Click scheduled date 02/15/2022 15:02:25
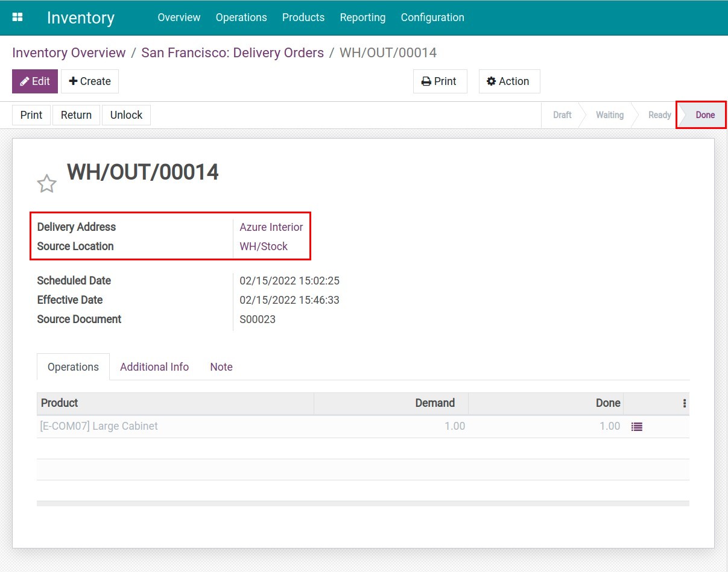Image resolution: width=728 pixels, height=572 pixels. 290,281
